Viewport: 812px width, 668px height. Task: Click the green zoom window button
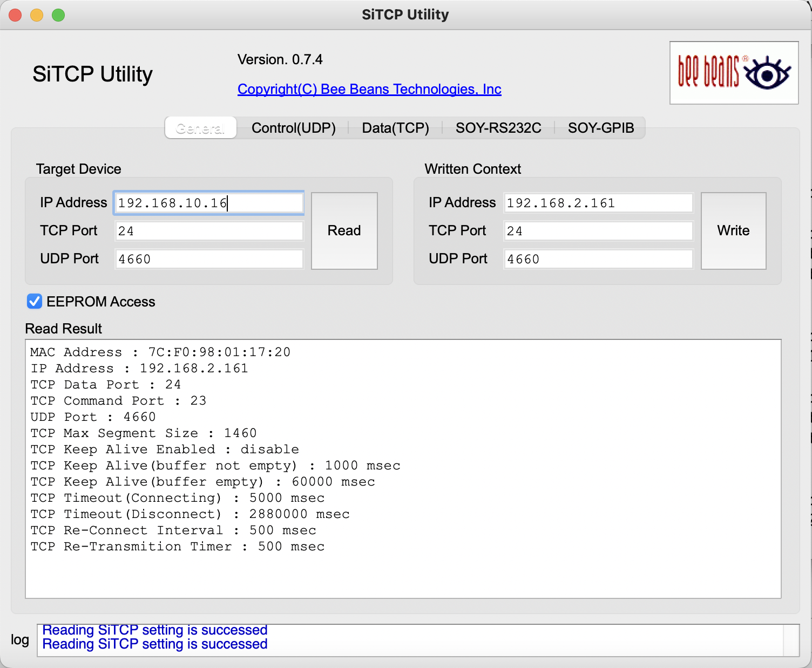point(58,15)
